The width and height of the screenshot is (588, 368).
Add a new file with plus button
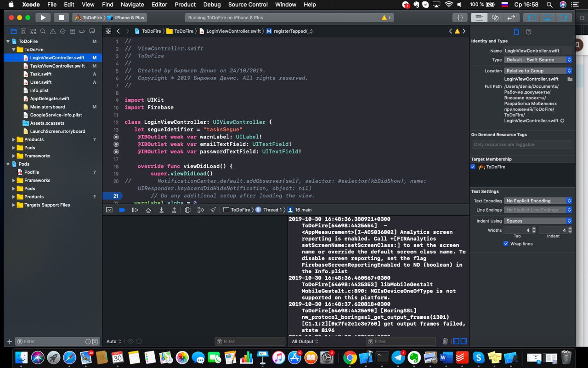[9, 341]
